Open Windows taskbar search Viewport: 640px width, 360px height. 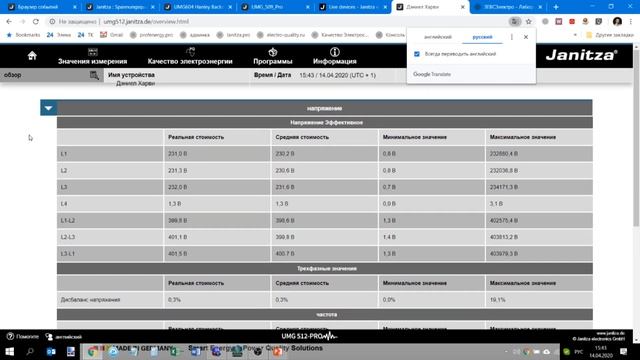[x=30, y=351]
